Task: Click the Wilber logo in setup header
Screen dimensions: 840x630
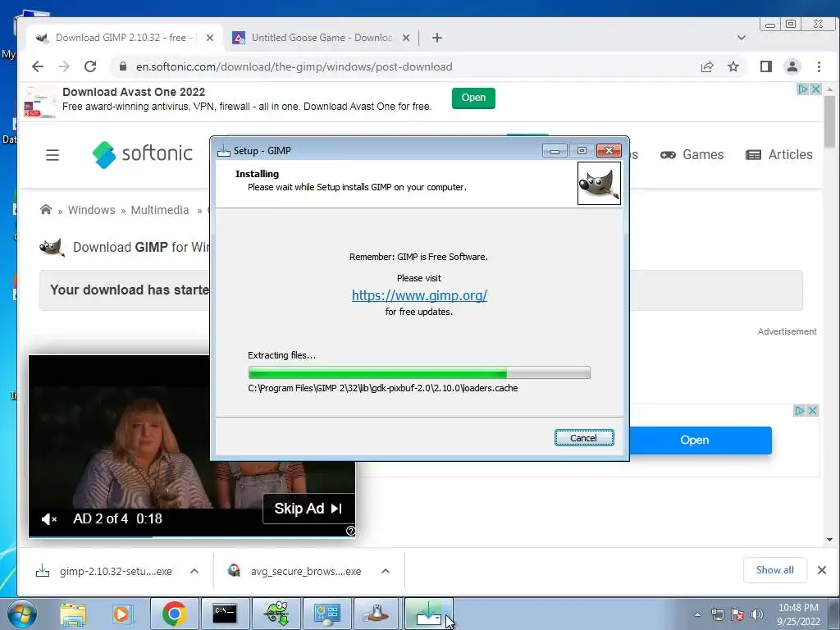Action: coord(599,184)
